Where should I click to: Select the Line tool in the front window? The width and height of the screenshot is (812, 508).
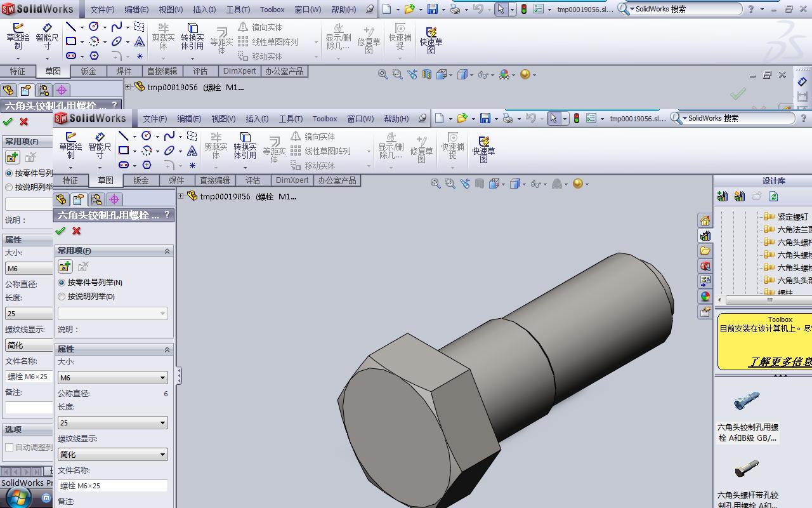pyautogui.click(x=124, y=136)
